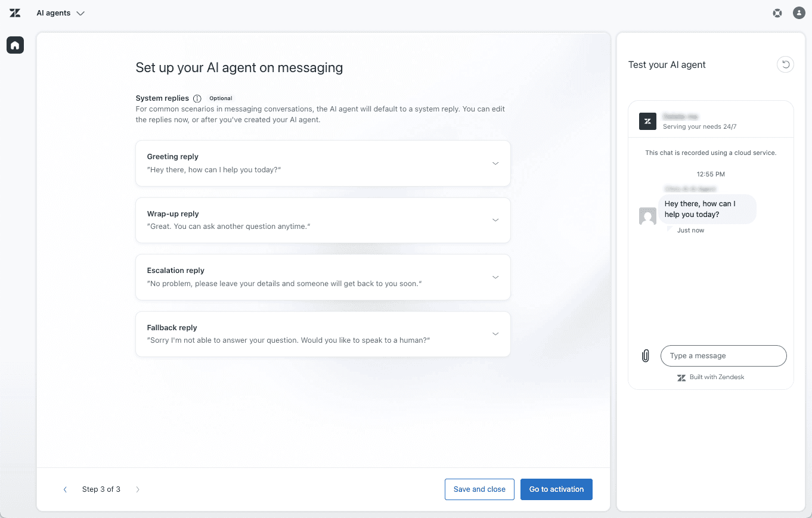Click the Serving your needs 24/7 text
812x518 pixels.
coord(700,127)
